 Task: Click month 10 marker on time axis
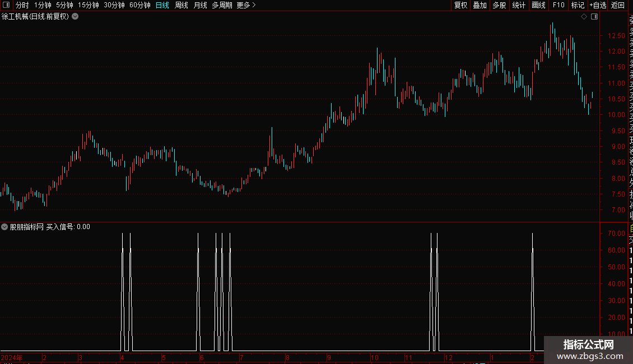coord(375,357)
